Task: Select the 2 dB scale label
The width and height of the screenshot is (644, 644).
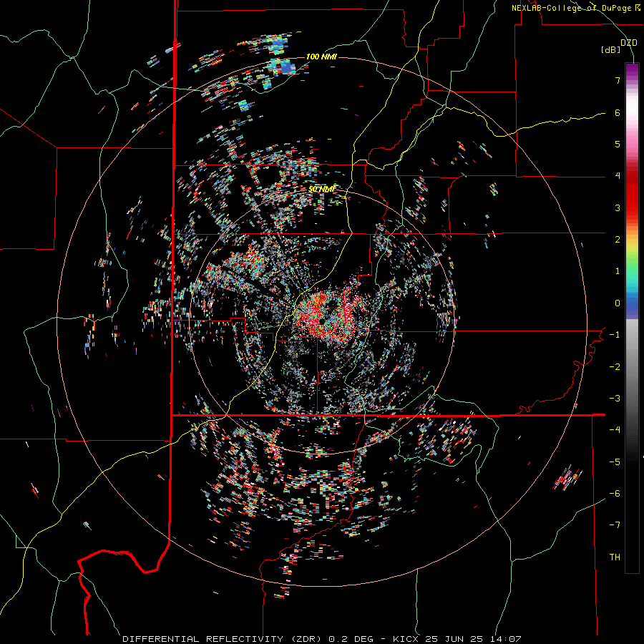Action: pyautogui.click(x=618, y=240)
